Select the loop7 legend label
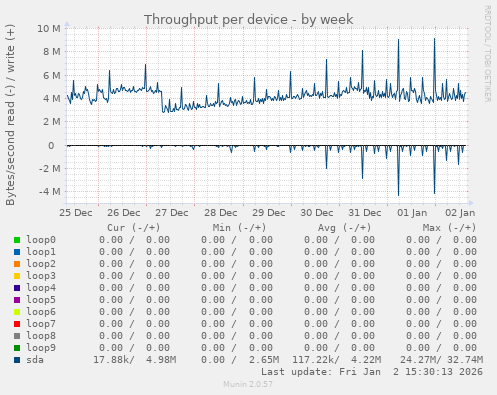The image size is (497, 395). pos(41,324)
